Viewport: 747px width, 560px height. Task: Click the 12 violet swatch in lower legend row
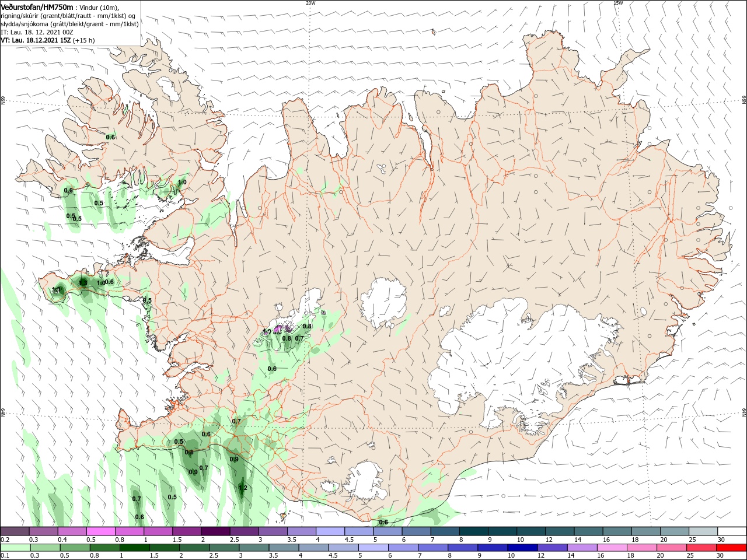tap(551, 548)
